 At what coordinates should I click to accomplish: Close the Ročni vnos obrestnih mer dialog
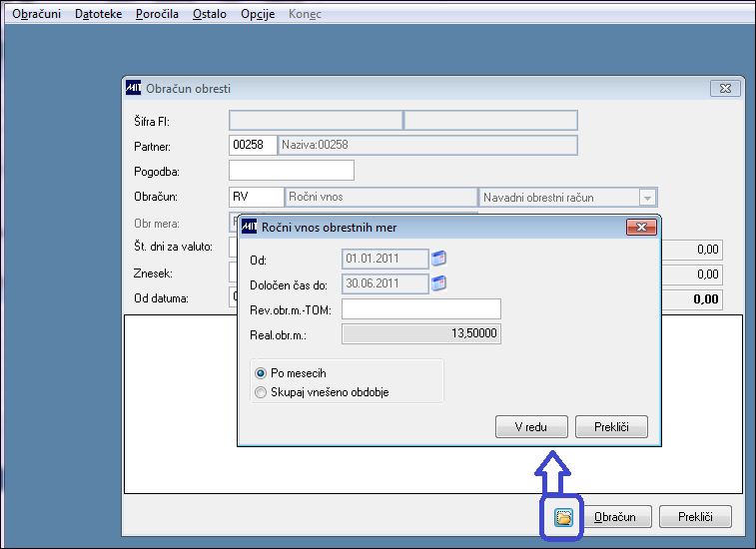[x=641, y=227]
